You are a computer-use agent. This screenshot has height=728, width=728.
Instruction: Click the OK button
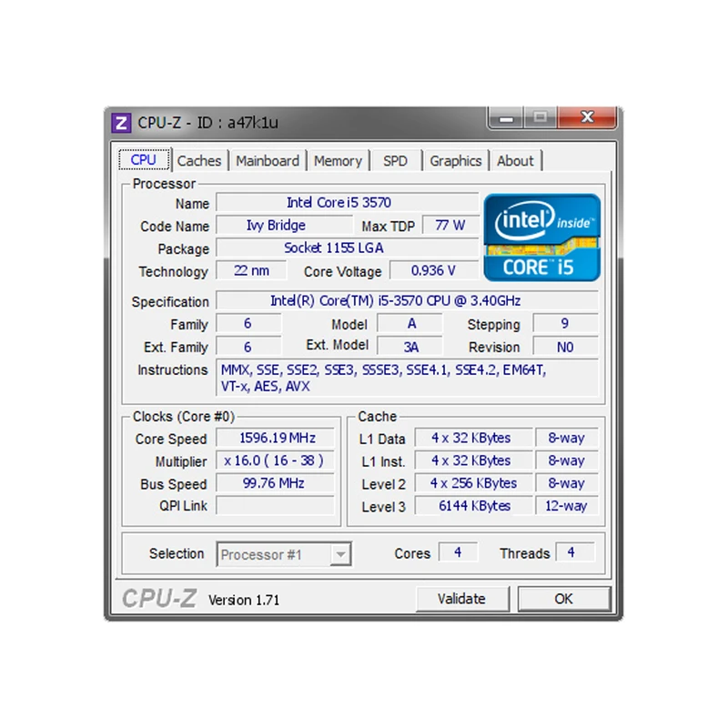(563, 599)
